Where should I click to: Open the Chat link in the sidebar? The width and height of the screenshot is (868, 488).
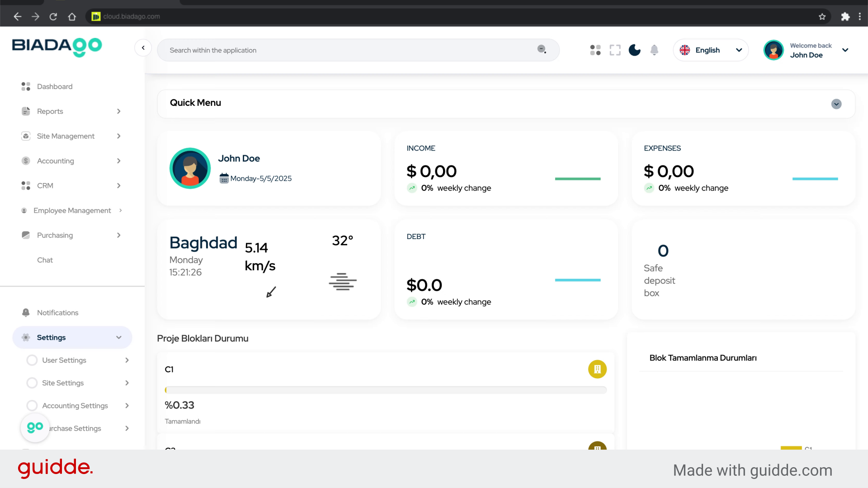[45, 260]
